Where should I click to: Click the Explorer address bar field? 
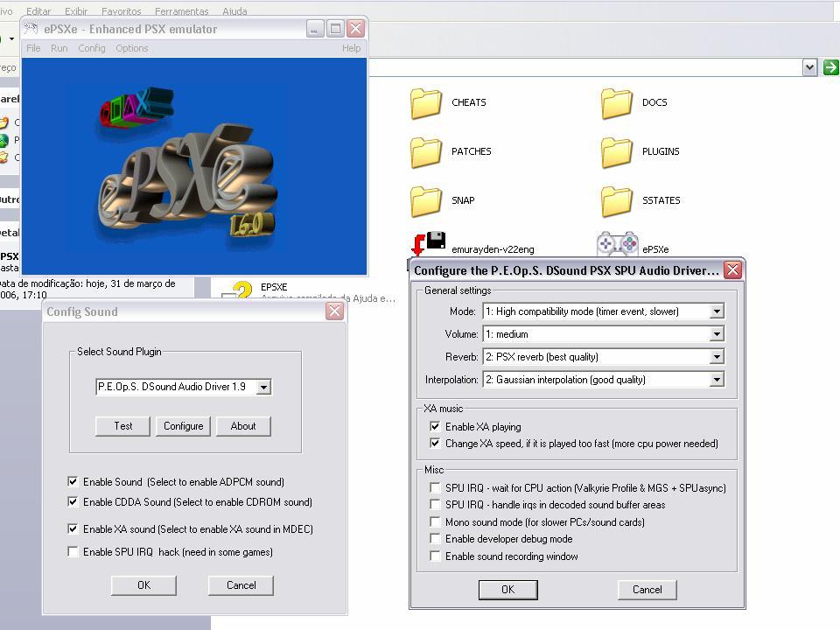[584, 67]
